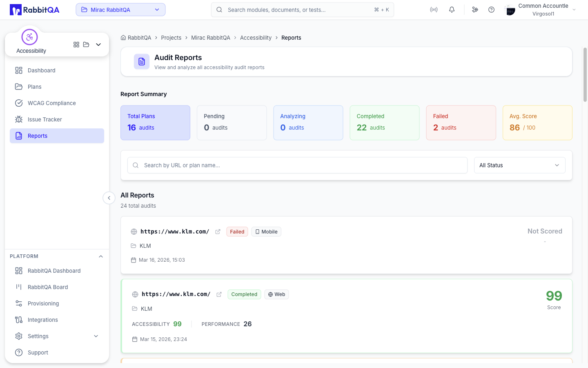Screen dimensions: 588x368
Task: Click the Support help icon
Action: point(19,352)
